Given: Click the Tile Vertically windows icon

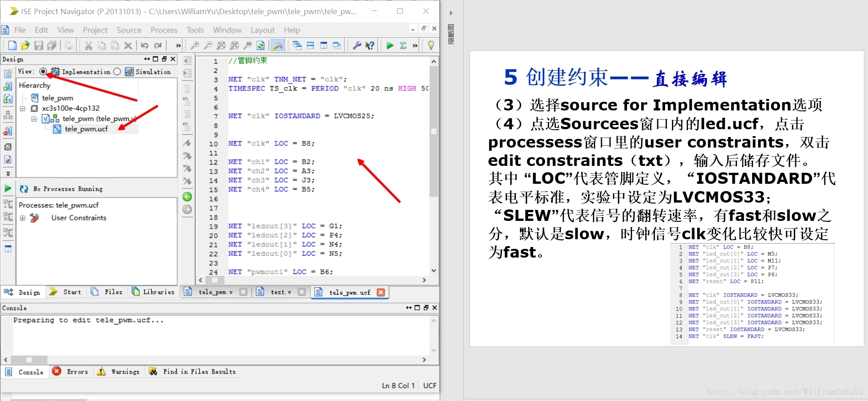Looking at the screenshot, I should [x=324, y=45].
